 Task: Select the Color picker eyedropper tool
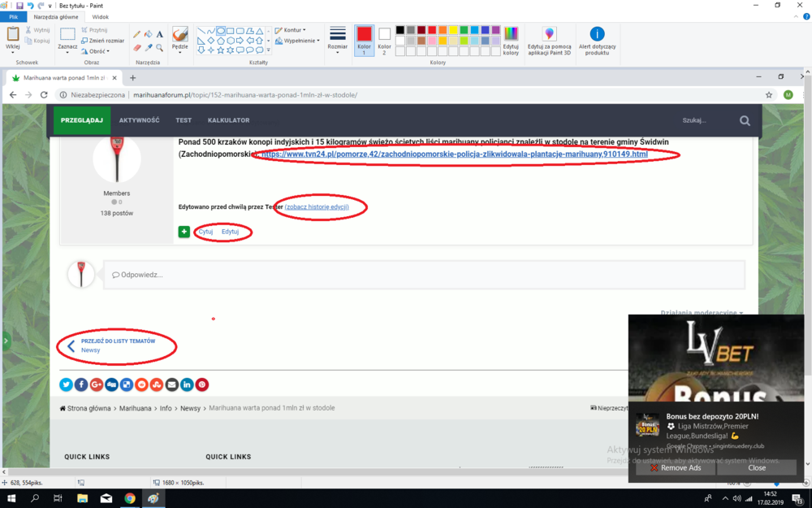pos(148,48)
